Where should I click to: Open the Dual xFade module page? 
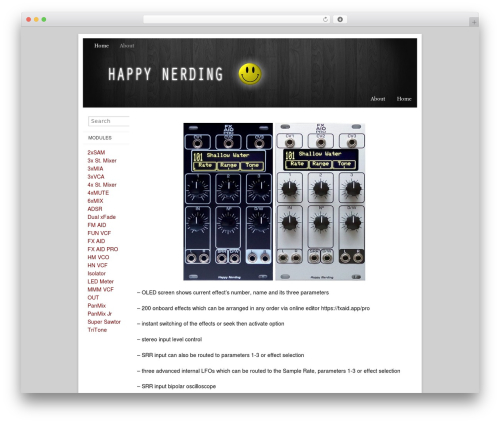point(102,217)
